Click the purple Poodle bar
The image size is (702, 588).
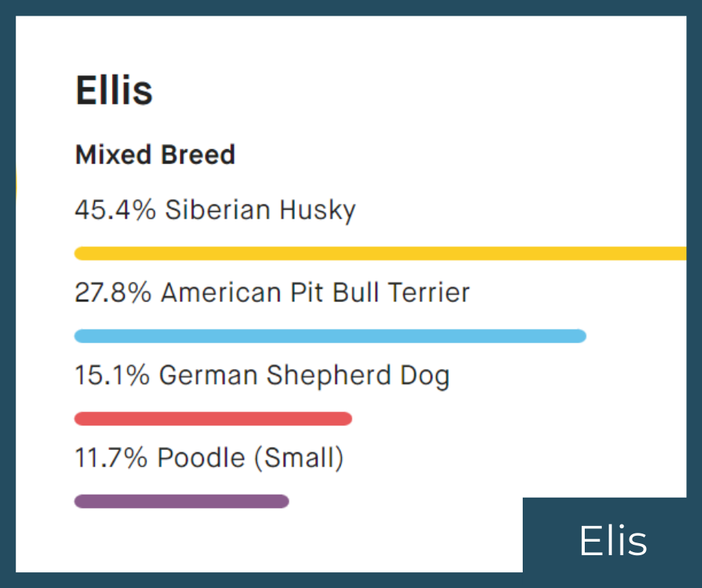point(181,501)
